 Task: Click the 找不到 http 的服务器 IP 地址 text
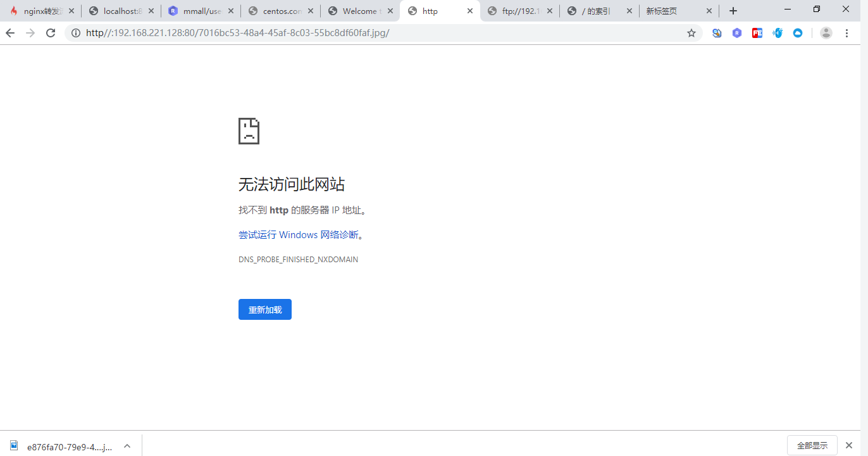tap(302, 210)
